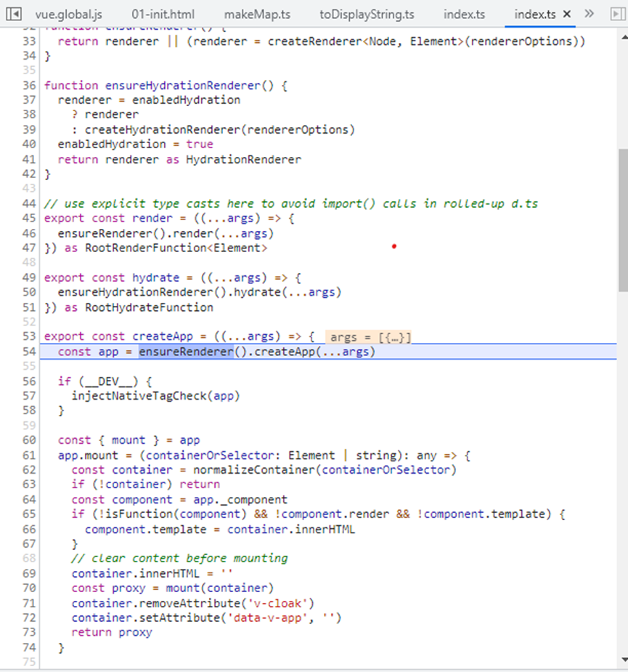The image size is (628, 672).
Task: Click 'createHydrationRenderer' on line 39
Action: [163, 130]
